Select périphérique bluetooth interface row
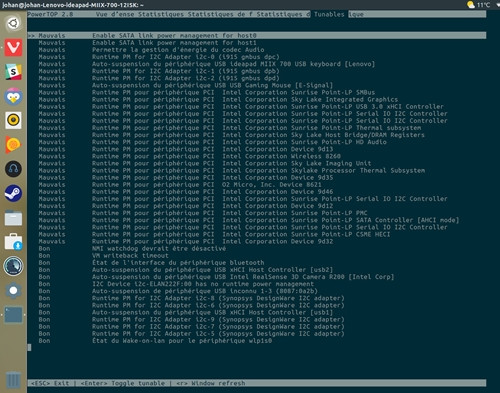The width and height of the screenshot is (500, 393). 257,263
